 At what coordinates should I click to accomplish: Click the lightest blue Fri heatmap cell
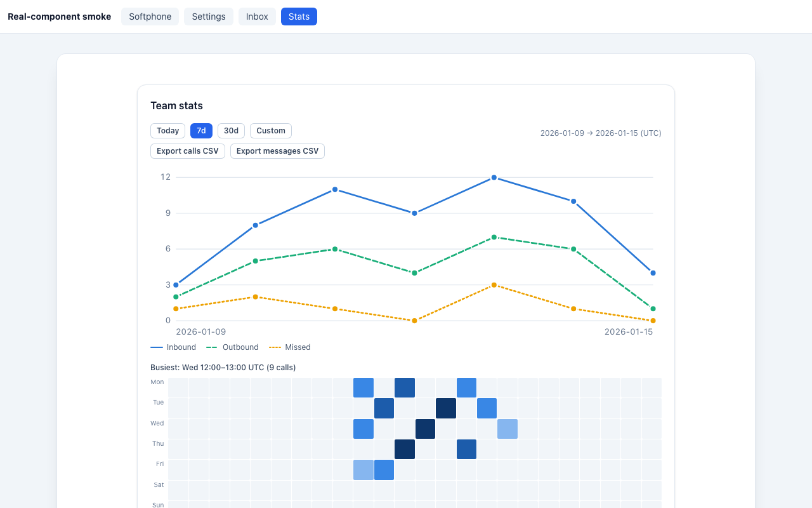[363, 470]
